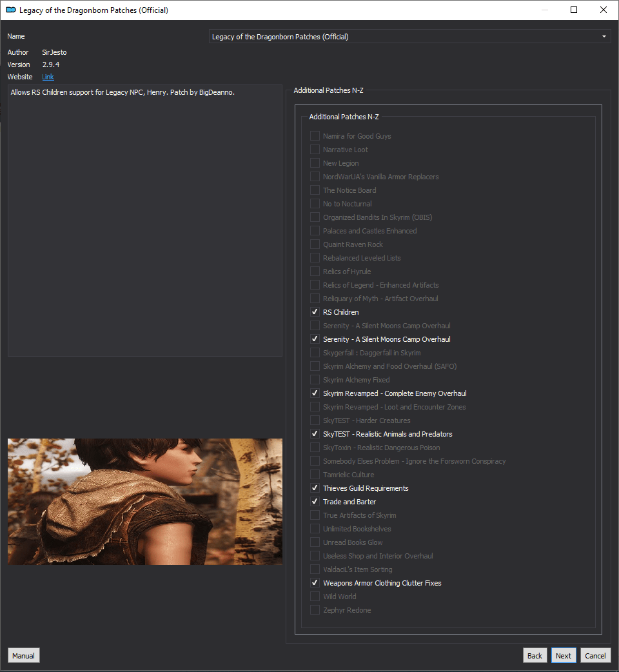Tick Somebody Elses Problem - Ignore the Forsworn Conspiracy

coord(315,460)
